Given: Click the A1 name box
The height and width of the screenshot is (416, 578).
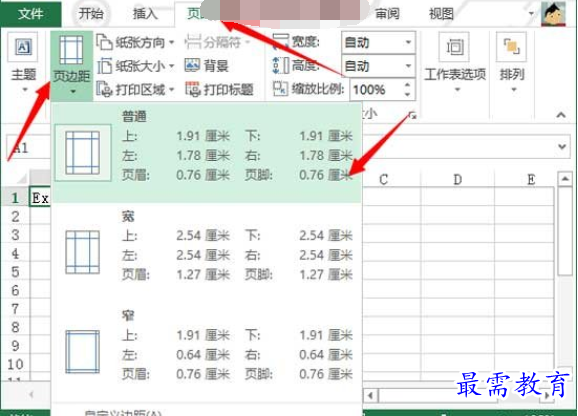Looking at the screenshot, I should pyautogui.click(x=28, y=148).
